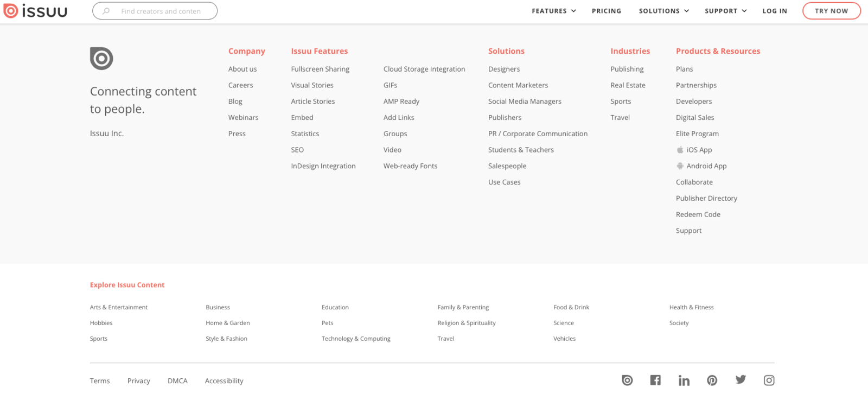868x419 pixels.
Task: Open the Real Estate industry link
Action: (x=628, y=85)
